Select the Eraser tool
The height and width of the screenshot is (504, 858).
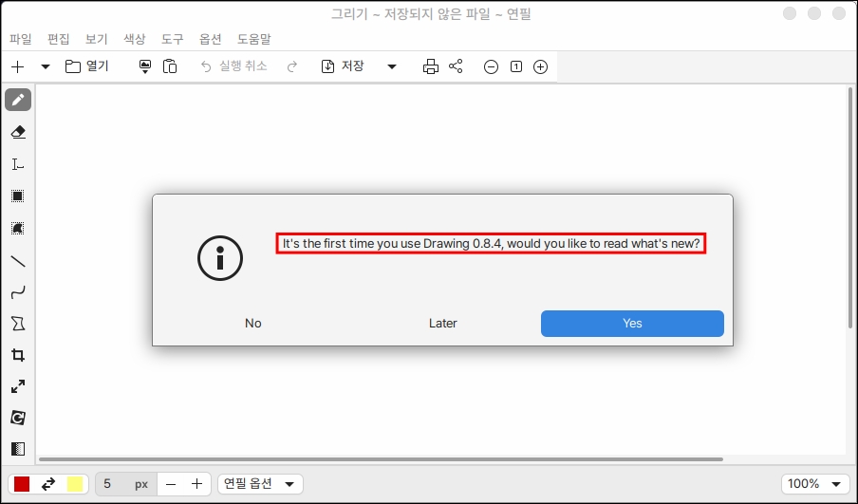coord(18,132)
